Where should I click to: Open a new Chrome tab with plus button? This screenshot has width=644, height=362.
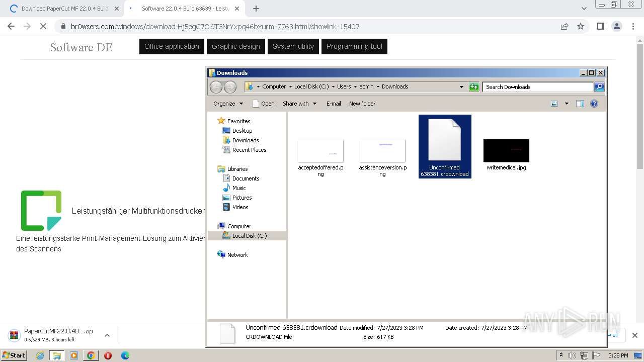point(256,9)
